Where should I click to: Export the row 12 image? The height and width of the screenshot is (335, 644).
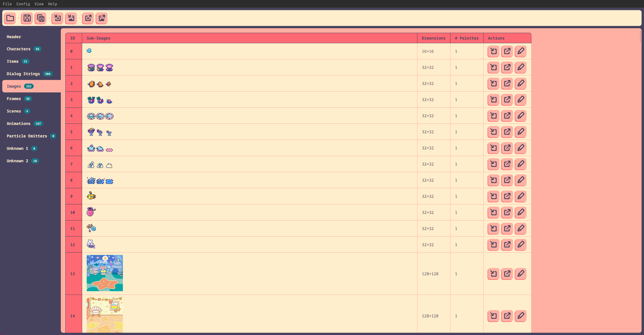tap(507, 245)
